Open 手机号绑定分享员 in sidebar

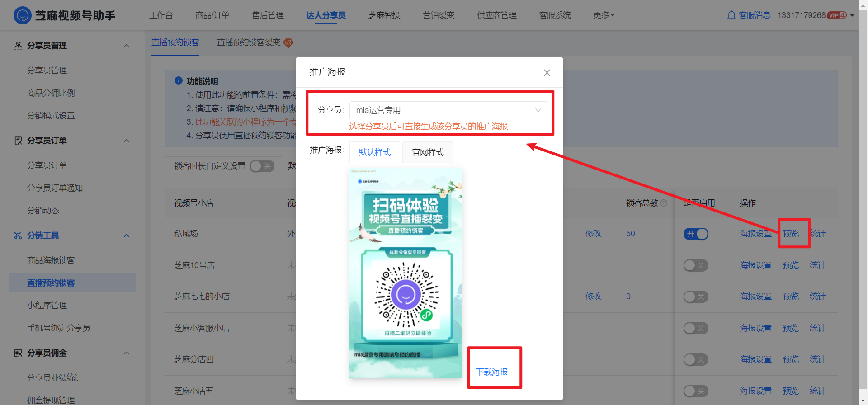(x=59, y=328)
